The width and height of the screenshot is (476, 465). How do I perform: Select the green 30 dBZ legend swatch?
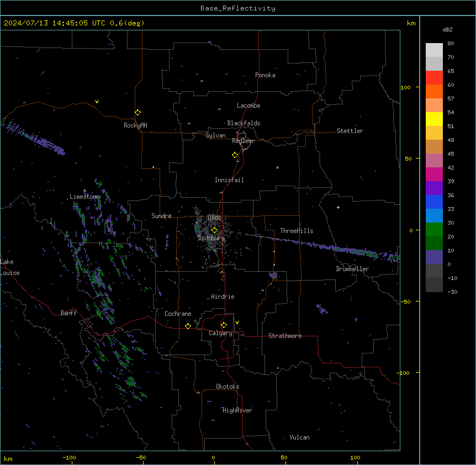[x=434, y=230]
